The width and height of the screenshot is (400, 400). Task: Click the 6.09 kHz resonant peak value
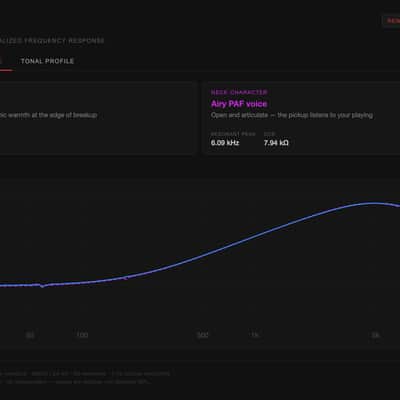click(x=225, y=143)
